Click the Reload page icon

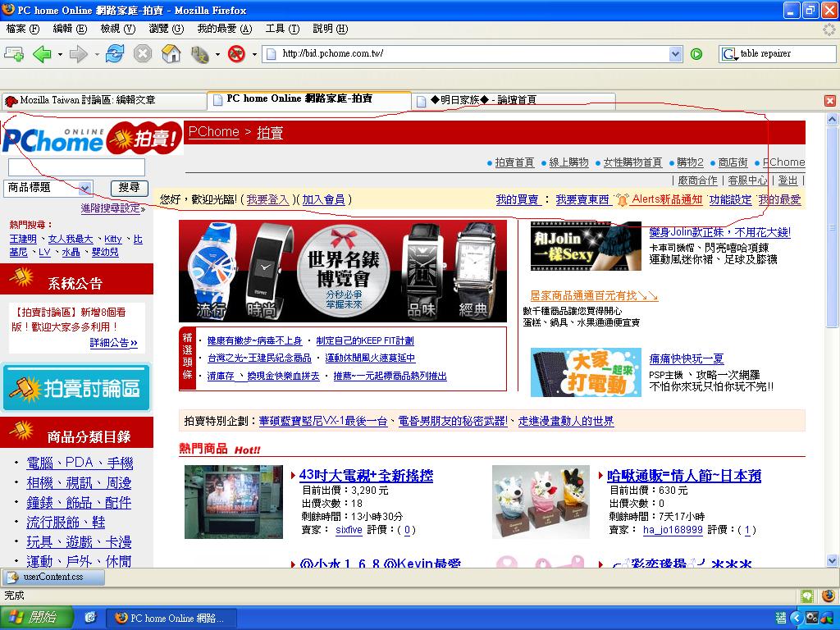point(115,54)
